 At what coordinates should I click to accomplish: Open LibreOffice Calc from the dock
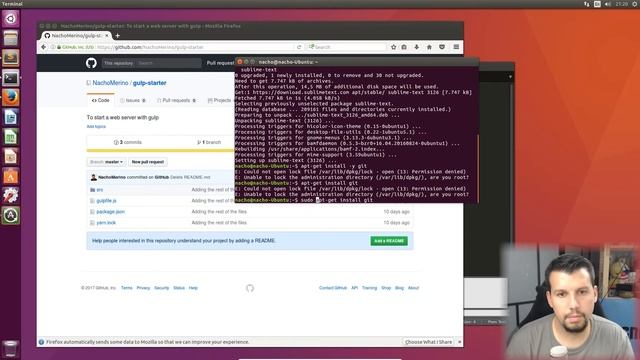tap(11, 137)
